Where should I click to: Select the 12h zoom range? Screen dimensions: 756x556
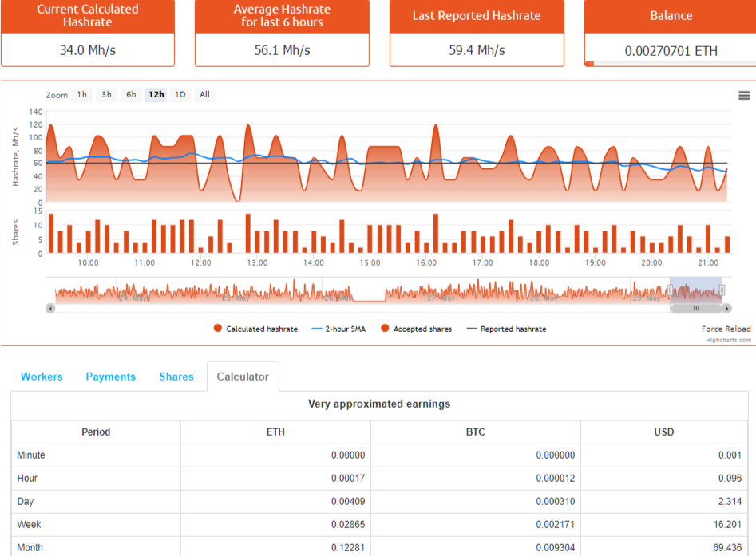tap(156, 94)
